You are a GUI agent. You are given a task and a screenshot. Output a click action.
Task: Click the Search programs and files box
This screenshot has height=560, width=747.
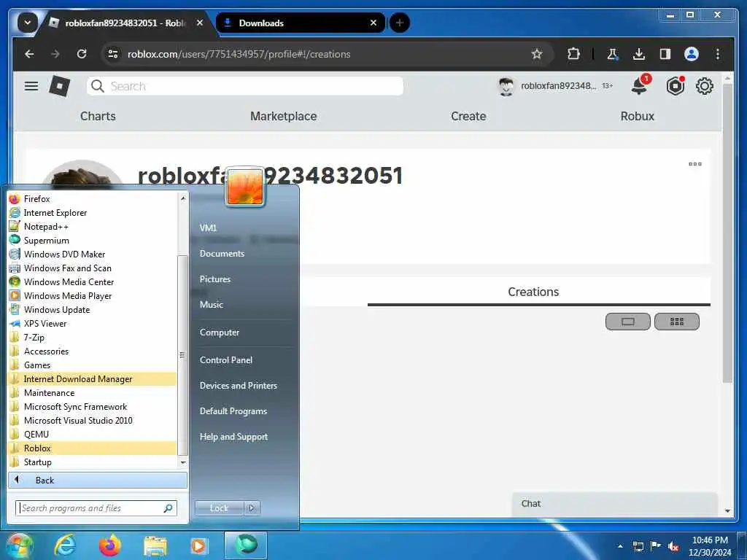96,508
